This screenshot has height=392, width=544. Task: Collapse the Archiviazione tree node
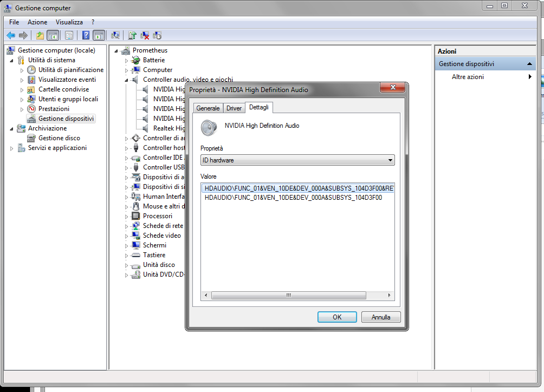coord(11,129)
